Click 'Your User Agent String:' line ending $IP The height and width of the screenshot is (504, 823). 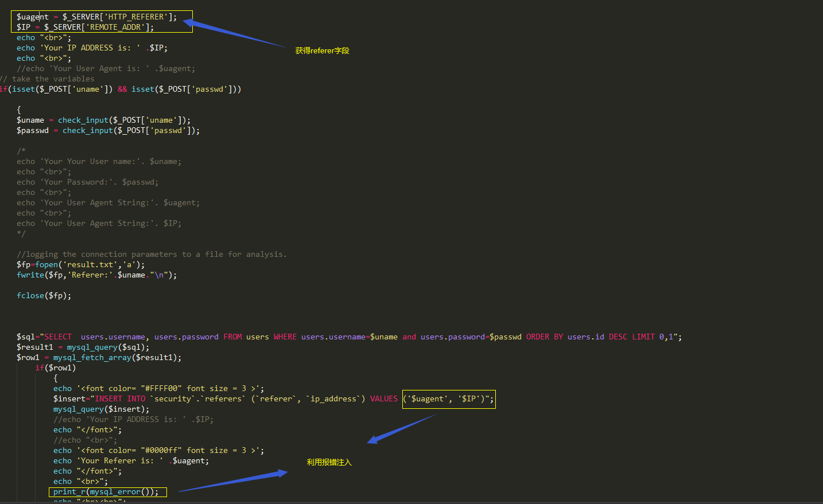pyautogui.click(x=99, y=223)
